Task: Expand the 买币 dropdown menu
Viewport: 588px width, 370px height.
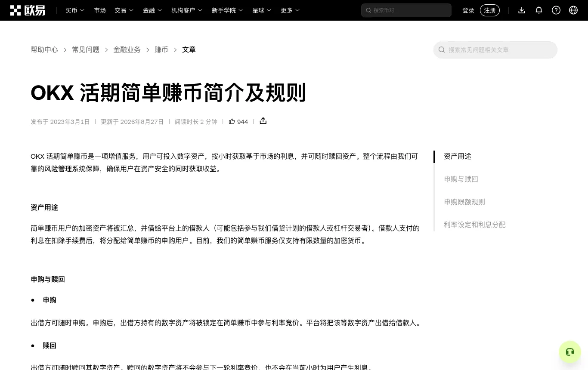Action: tap(75, 10)
